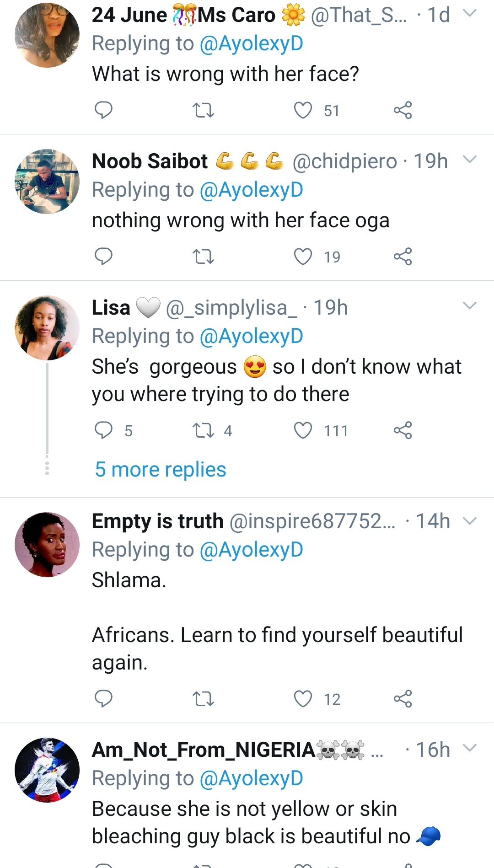This screenshot has width=494, height=868.
Task: Share Empty is truth's tweet
Action: (403, 699)
